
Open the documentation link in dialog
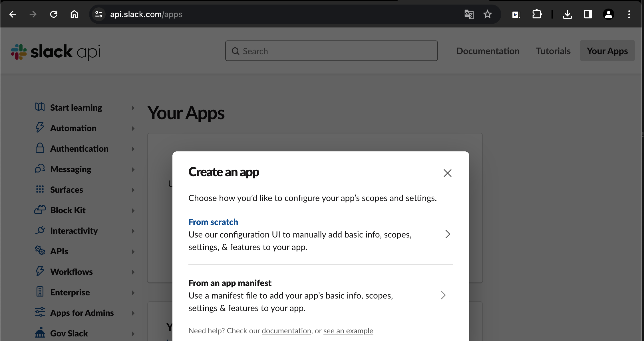(x=286, y=331)
